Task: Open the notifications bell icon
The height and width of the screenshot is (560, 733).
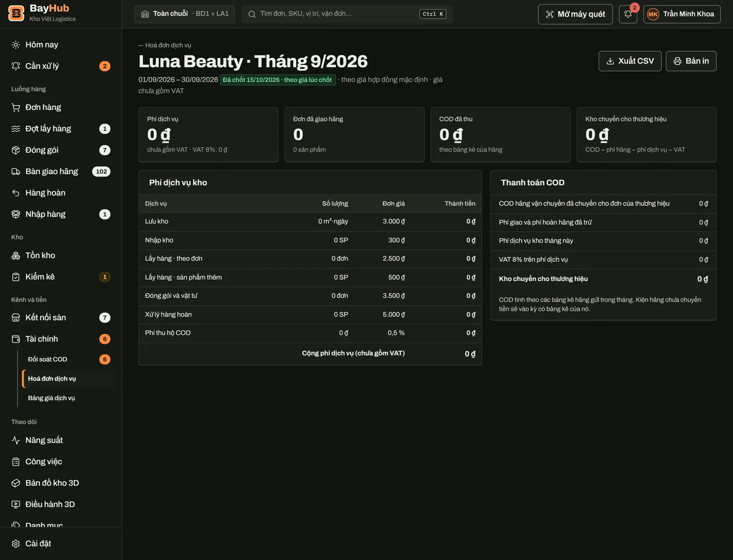Action: coord(628,14)
